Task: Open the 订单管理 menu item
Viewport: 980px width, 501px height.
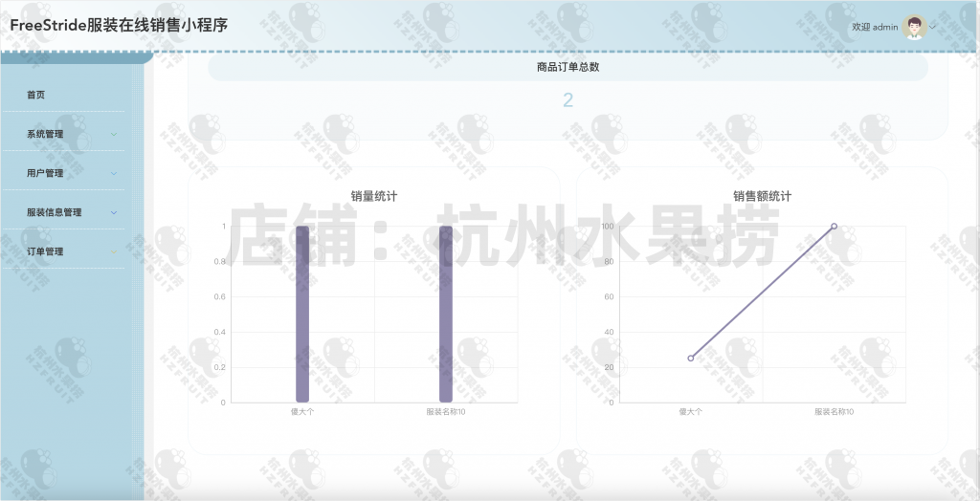Action: [x=45, y=251]
